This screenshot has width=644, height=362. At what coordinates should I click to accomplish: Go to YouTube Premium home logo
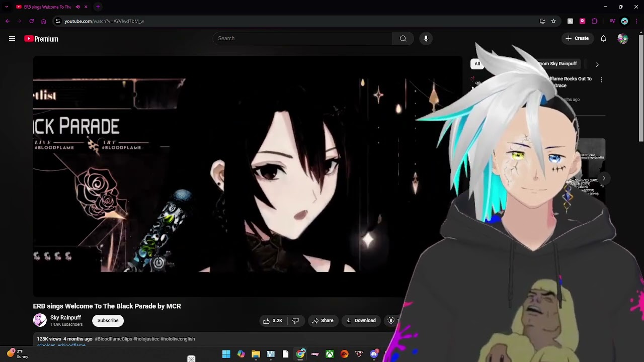pyautogui.click(x=41, y=39)
